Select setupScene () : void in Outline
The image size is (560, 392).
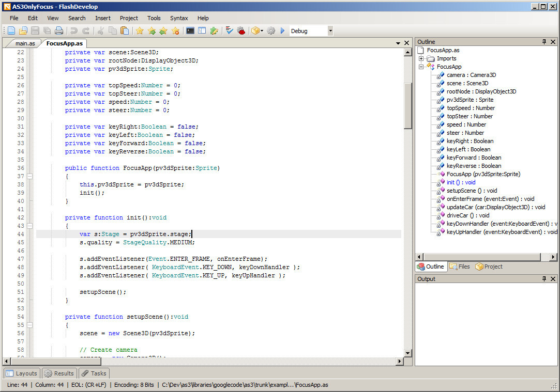pyautogui.click(x=472, y=191)
